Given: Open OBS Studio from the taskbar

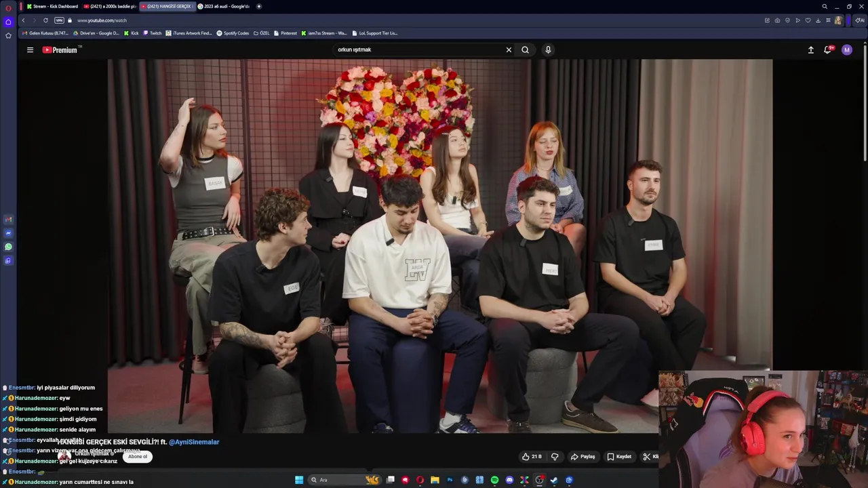Looking at the screenshot, I should [539, 480].
